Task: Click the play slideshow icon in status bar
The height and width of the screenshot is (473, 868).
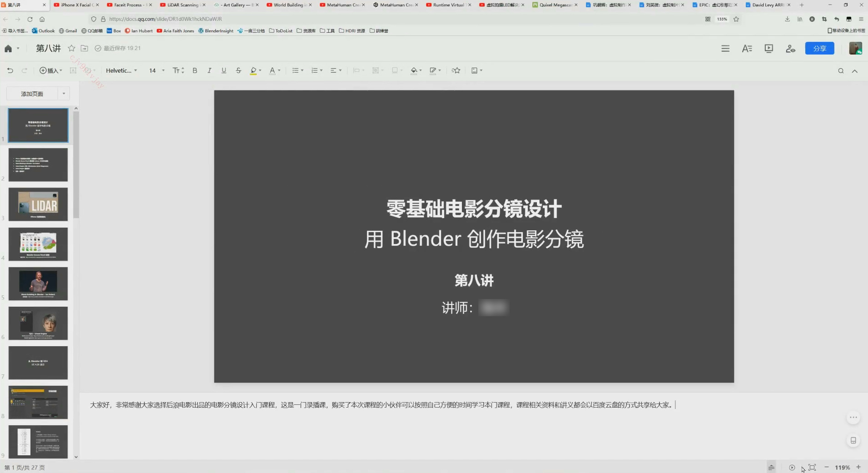Action: click(792, 467)
